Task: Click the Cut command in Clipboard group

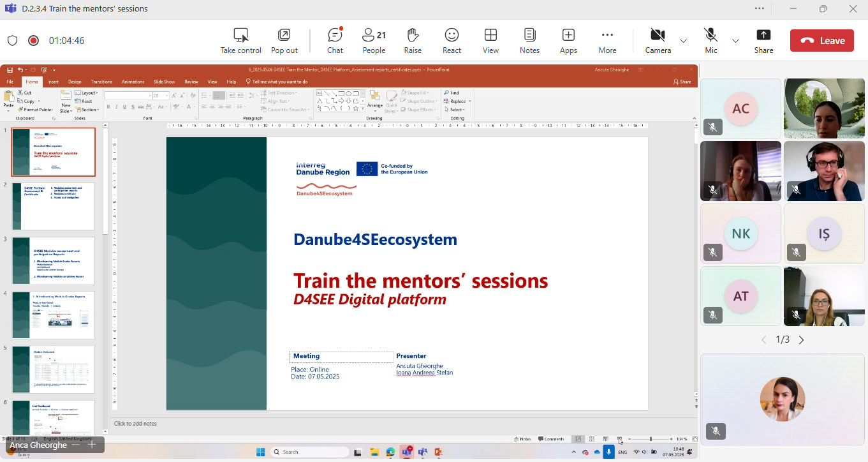Action: point(24,93)
